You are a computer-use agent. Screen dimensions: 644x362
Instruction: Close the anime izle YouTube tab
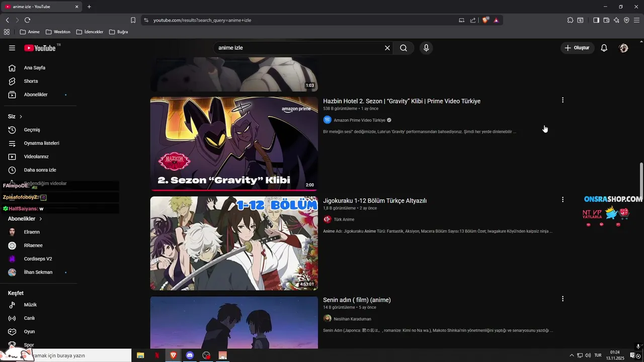click(x=77, y=7)
